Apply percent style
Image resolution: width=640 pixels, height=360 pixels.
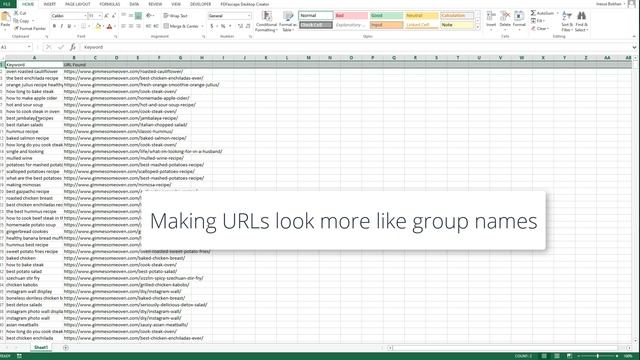click(x=223, y=26)
